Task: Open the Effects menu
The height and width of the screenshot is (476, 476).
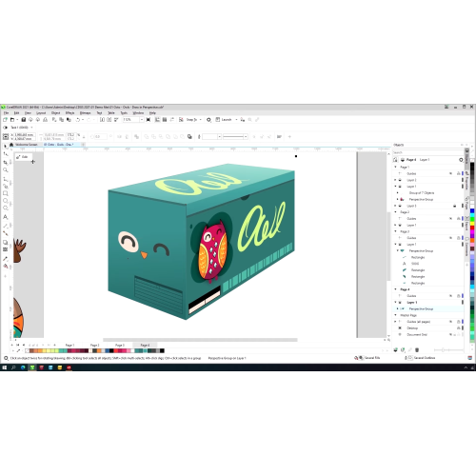Action: 69,113
